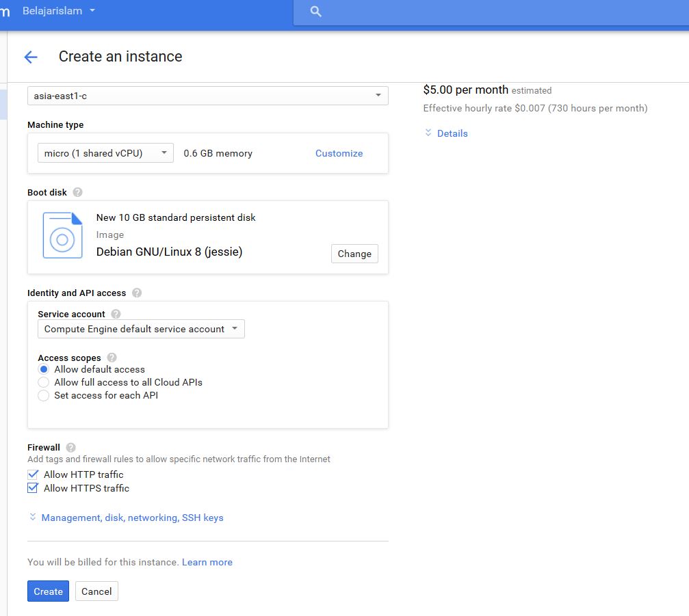Click the search magnifier in the top bar

coord(315,12)
